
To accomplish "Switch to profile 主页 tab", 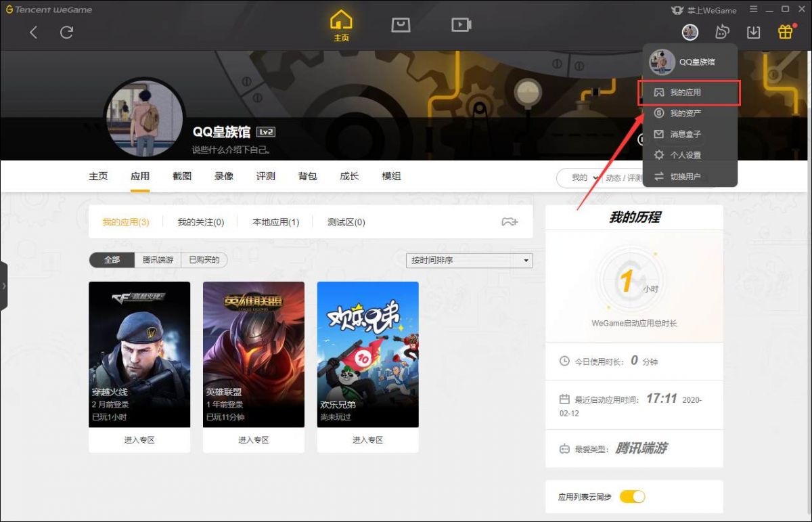I will 98,176.
